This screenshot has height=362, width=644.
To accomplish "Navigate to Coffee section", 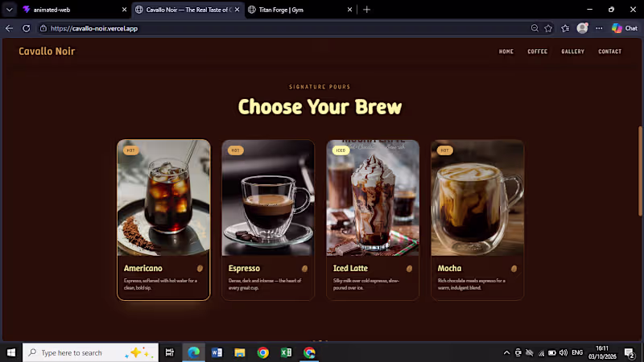I will click(x=537, y=51).
